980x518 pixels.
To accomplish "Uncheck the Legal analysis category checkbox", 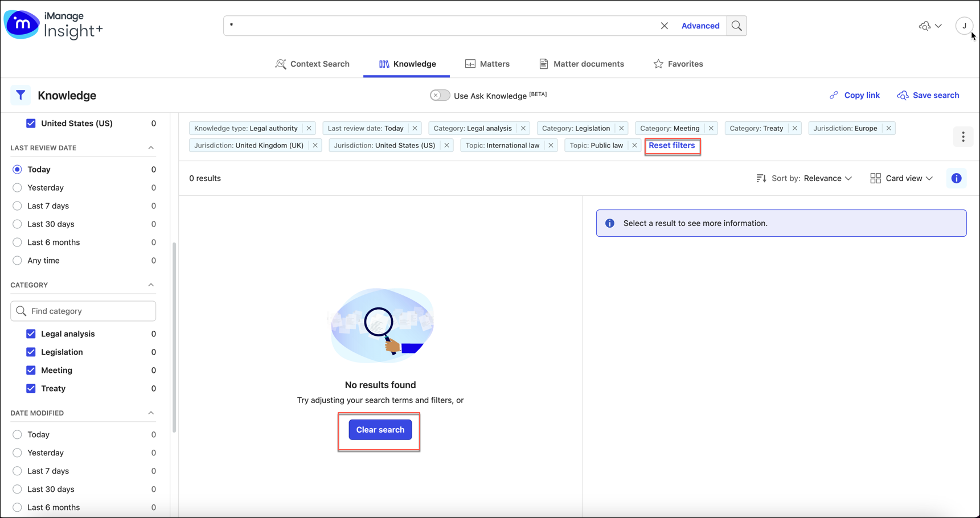I will [x=31, y=334].
